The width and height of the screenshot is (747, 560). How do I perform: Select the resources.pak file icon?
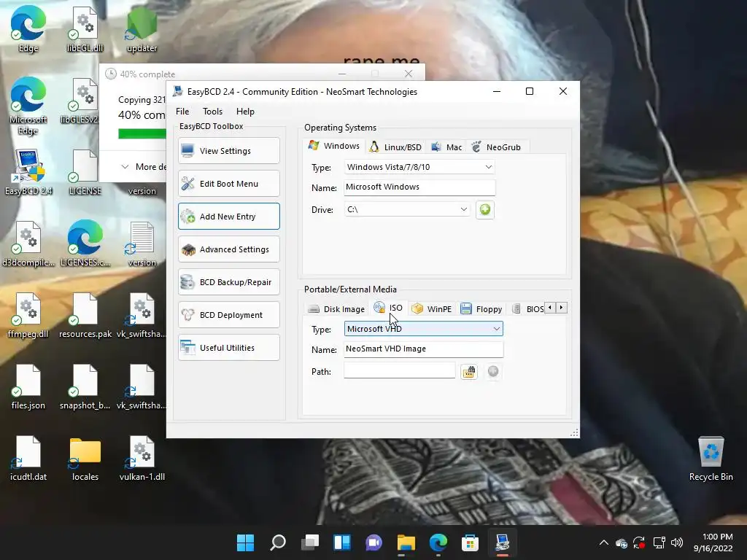(x=85, y=315)
